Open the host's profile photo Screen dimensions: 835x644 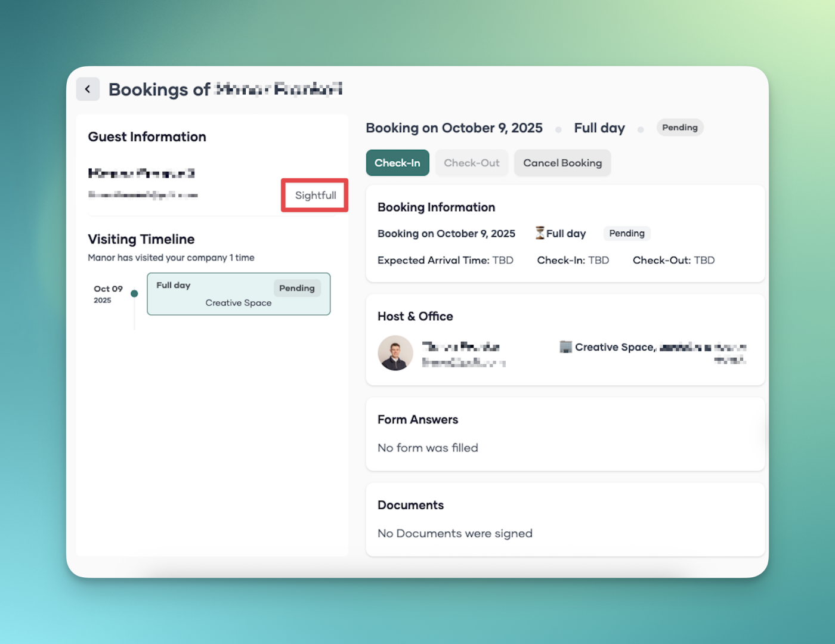395,353
